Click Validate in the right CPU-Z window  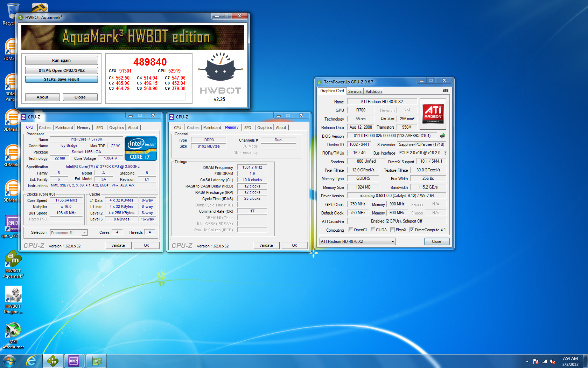point(266,245)
